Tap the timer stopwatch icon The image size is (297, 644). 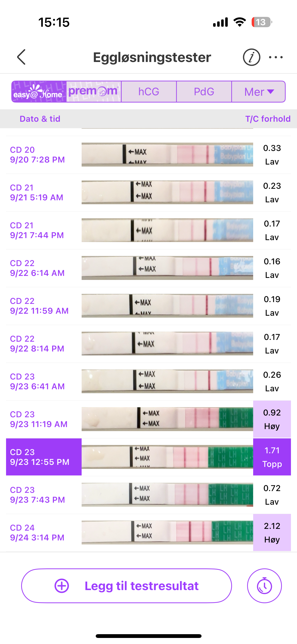click(x=264, y=586)
